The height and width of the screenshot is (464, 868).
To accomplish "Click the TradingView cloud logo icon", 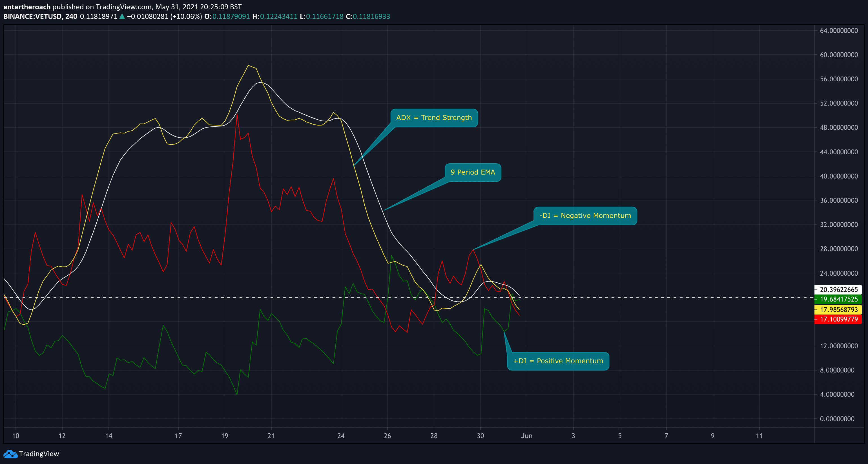I will pyautogui.click(x=10, y=454).
